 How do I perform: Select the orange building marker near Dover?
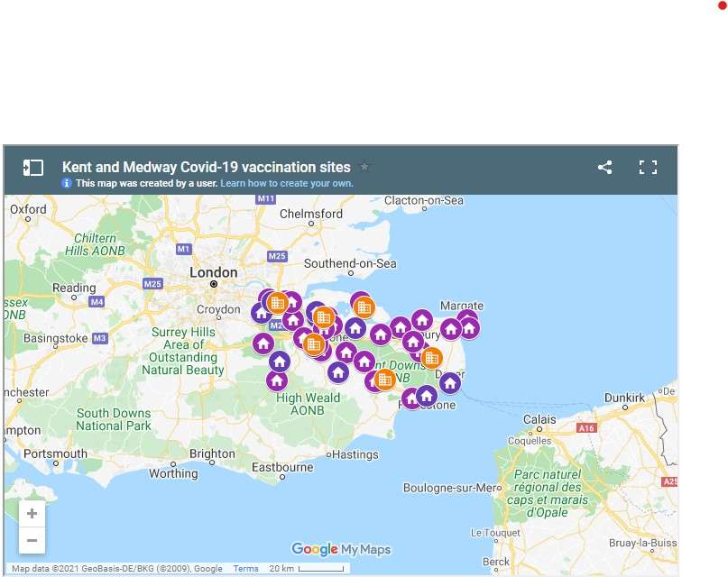coord(432,358)
